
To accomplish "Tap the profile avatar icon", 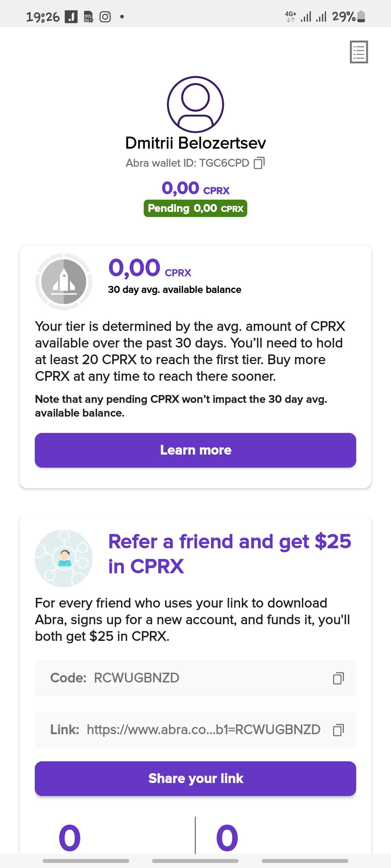I will click(x=195, y=104).
